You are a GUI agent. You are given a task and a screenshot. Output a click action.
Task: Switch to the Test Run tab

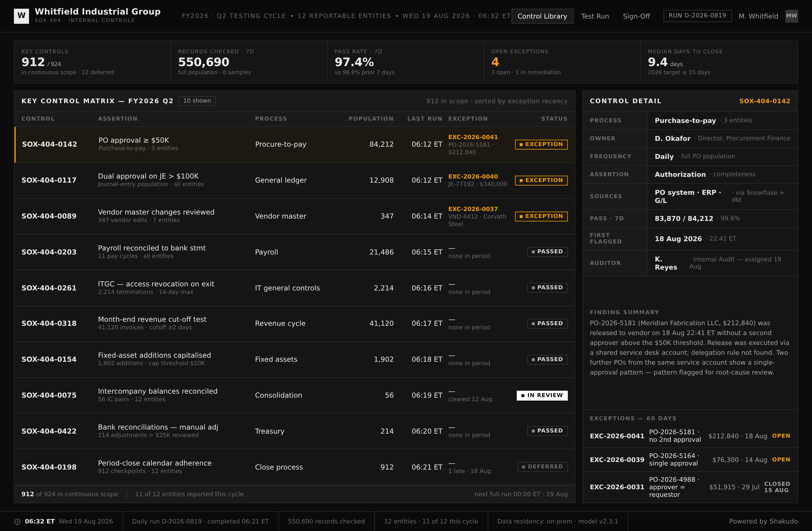pyautogui.click(x=595, y=16)
